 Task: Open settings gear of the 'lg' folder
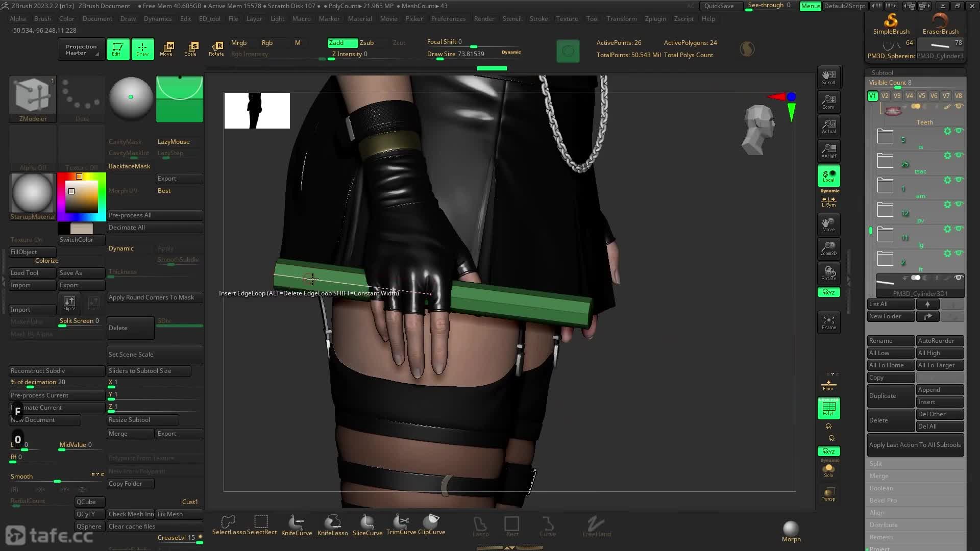[x=947, y=229]
